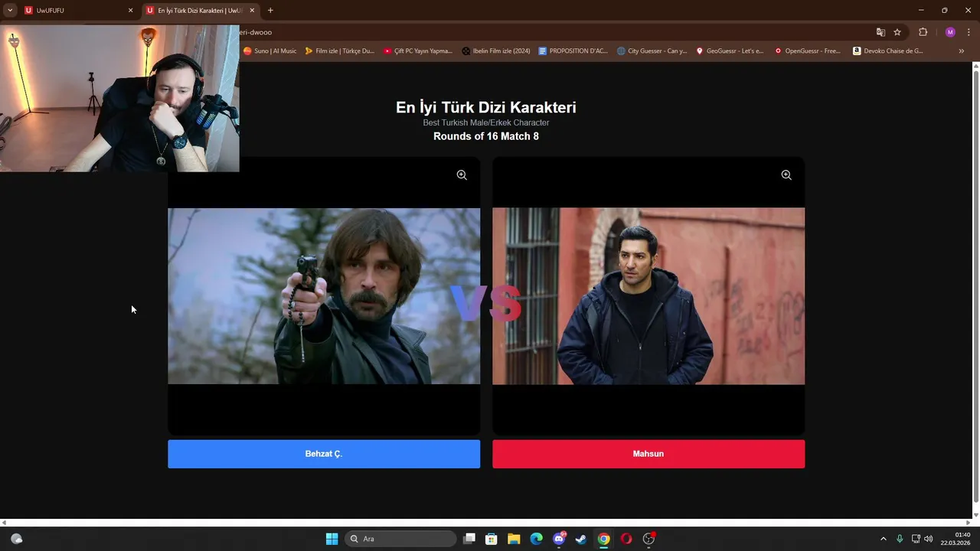Zoom into Mahsun image with magnifier icon
Viewport: 980px width, 551px height.
tap(786, 175)
